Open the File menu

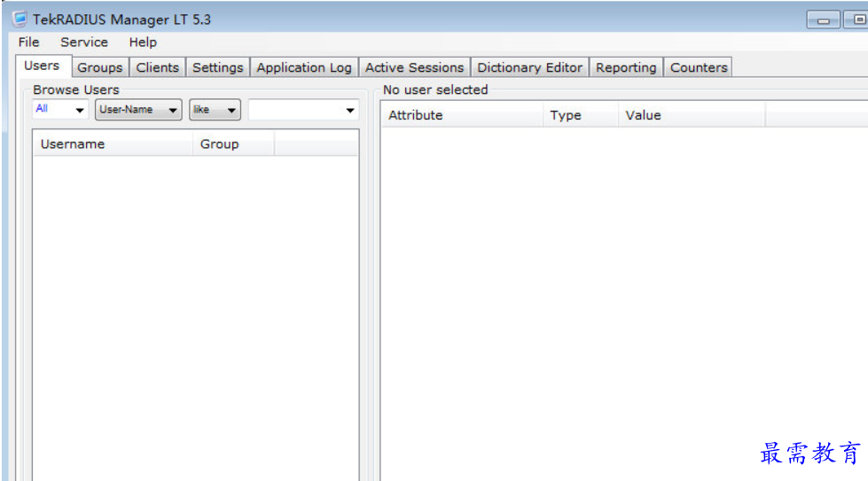28,42
